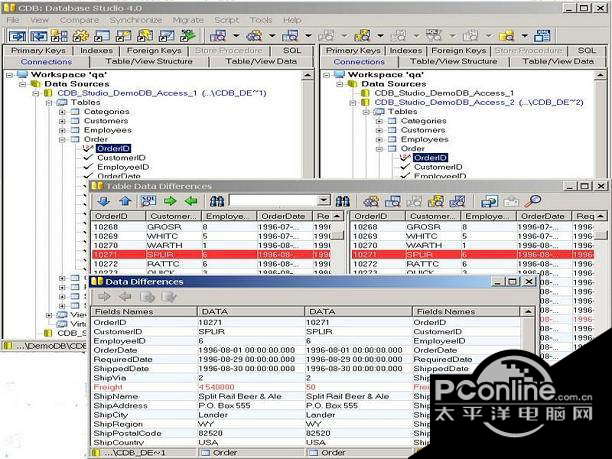Switch to right panel Indexes tab
Viewport: 612px width, 459px height.
tap(406, 51)
